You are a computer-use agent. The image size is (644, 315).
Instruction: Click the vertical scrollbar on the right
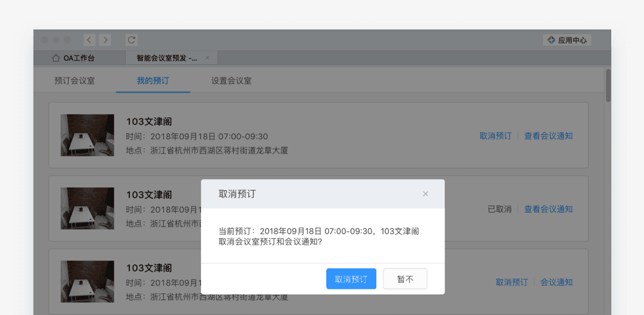point(608,85)
